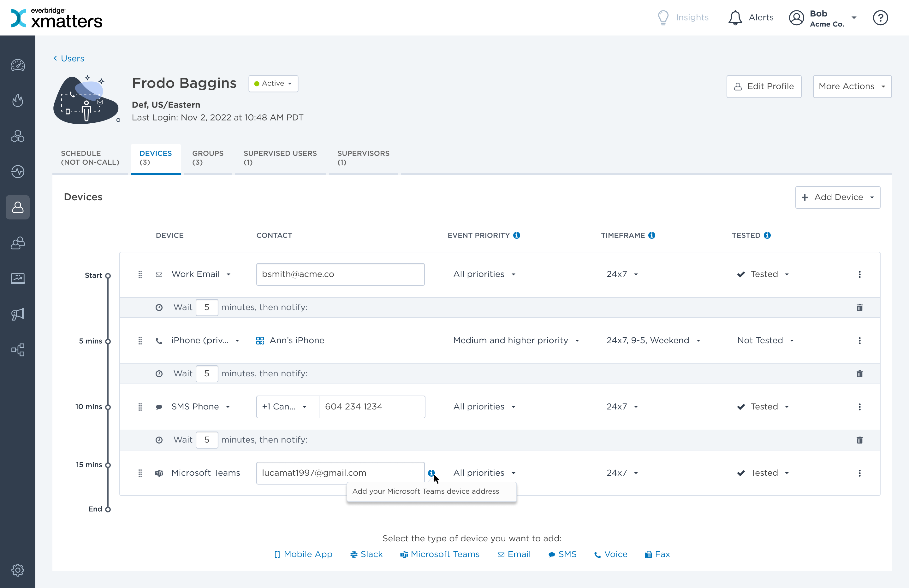This screenshot has height=588, width=909.
Task: Open Not Tested status dropdown
Action: pos(765,340)
